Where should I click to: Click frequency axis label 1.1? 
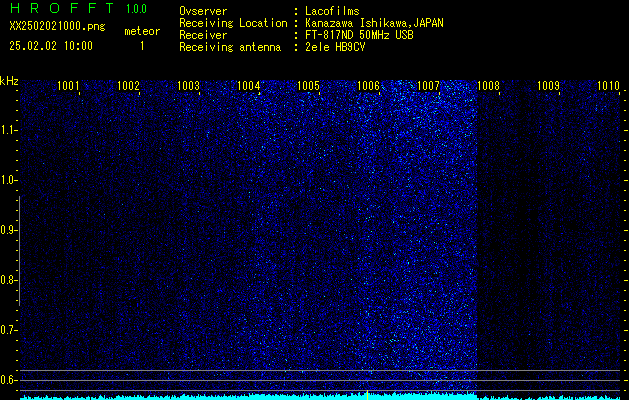(x=8, y=130)
